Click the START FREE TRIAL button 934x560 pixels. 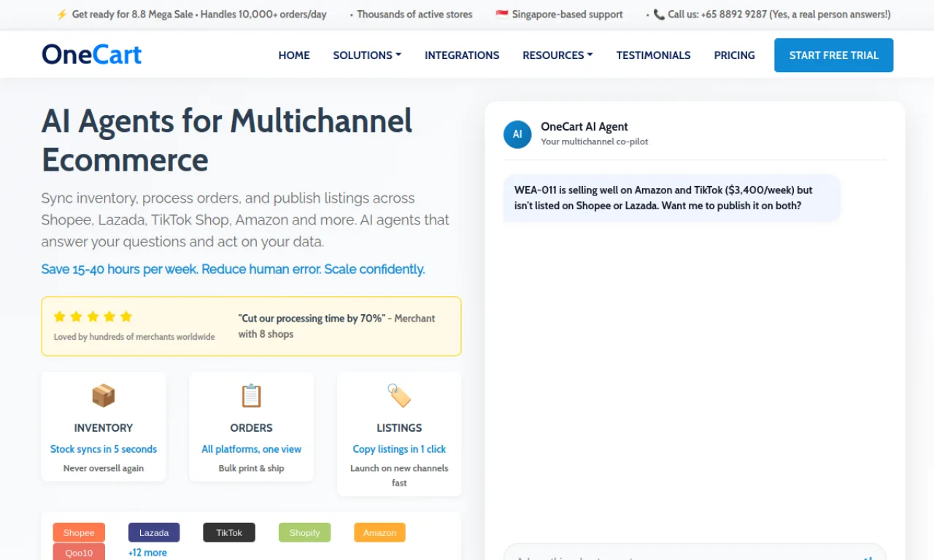pos(833,55)
